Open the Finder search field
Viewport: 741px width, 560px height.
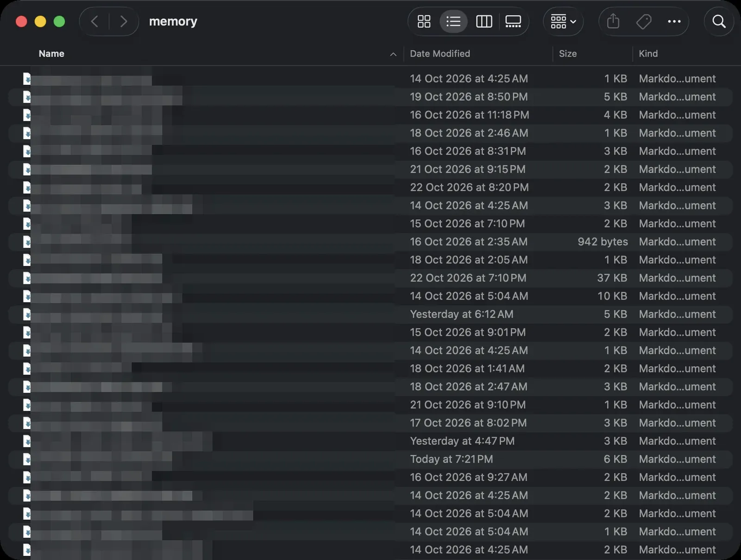719,21
